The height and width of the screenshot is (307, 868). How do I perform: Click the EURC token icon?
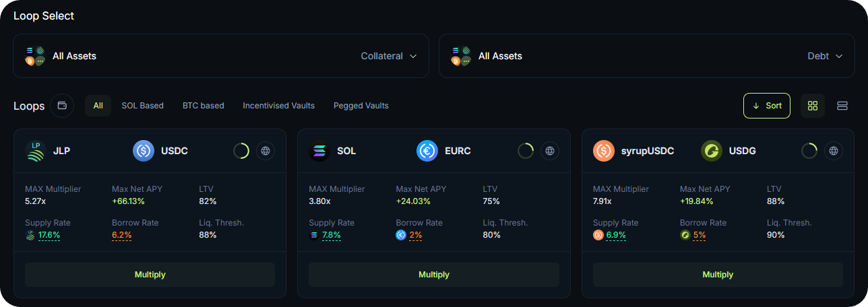tap(427, 151)
